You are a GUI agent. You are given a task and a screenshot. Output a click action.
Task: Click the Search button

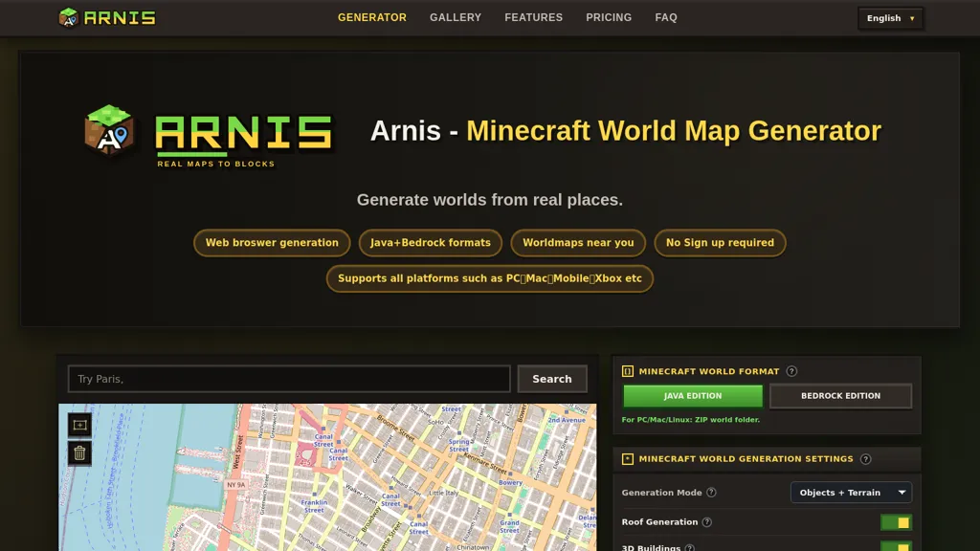552,379
